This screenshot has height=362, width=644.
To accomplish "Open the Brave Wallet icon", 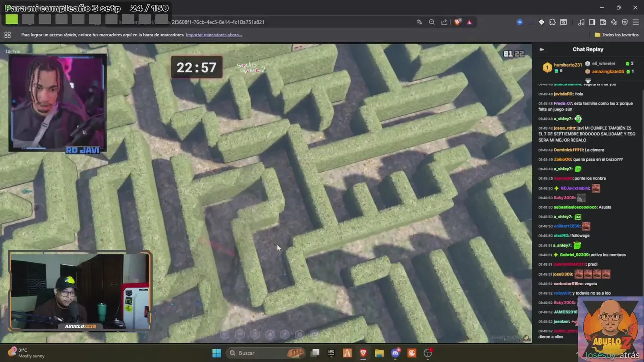I will tap(603, 22).
